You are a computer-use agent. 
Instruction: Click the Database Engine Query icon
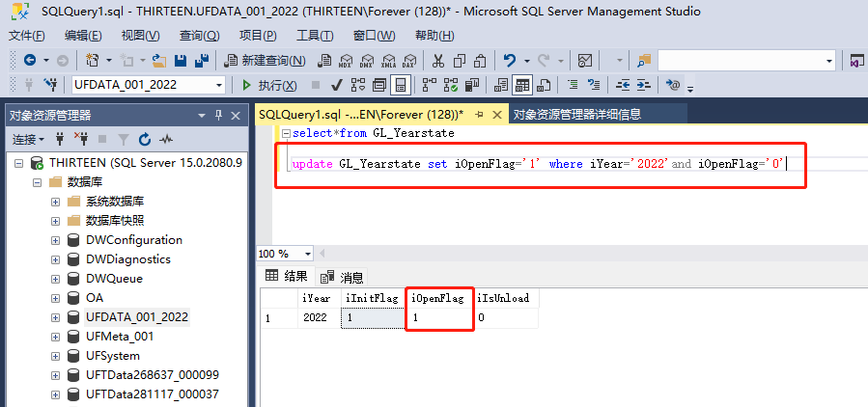(x=325, y=60)
